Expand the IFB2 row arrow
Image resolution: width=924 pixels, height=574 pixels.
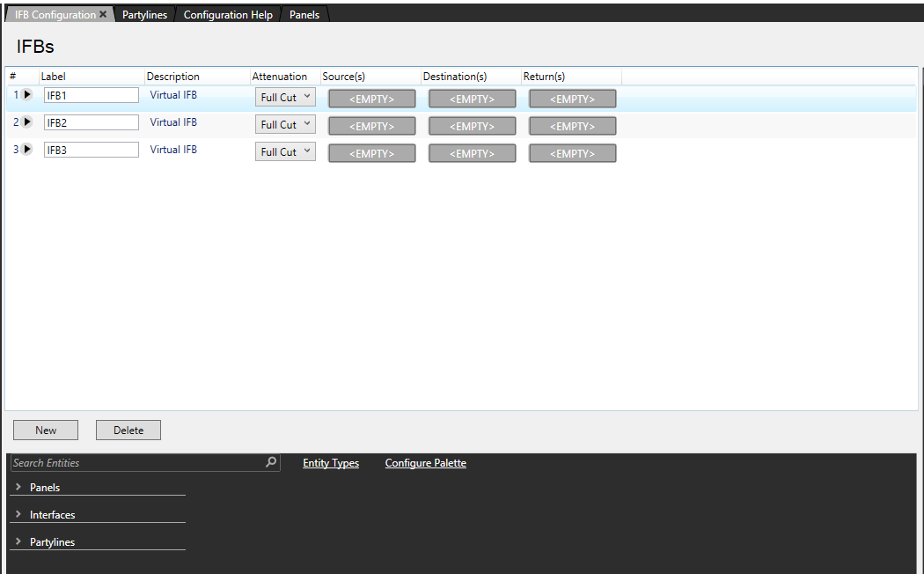pos(27,121)
